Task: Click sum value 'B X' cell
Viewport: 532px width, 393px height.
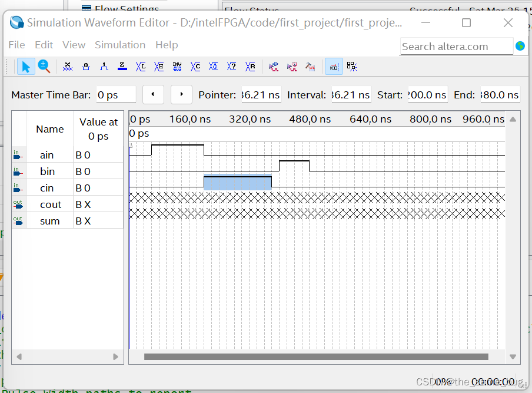Action: click(98, 221)
